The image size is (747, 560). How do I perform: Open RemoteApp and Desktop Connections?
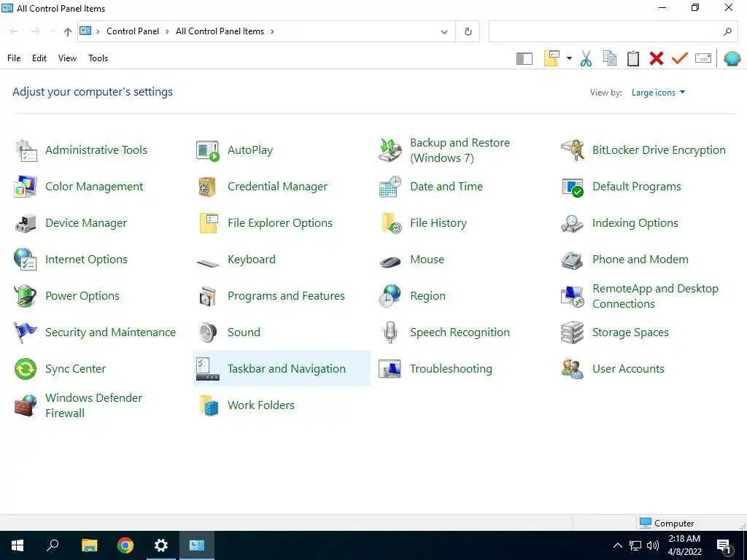640,296
